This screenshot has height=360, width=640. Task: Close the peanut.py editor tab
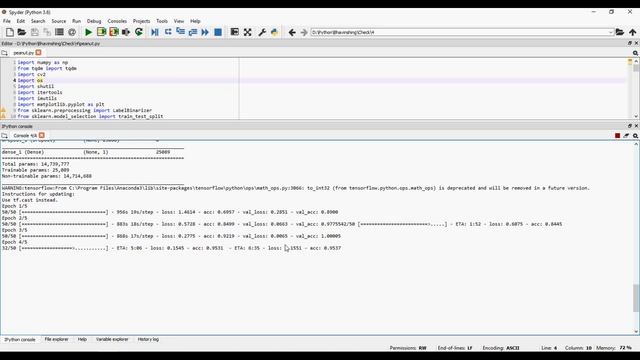[38, 53]
